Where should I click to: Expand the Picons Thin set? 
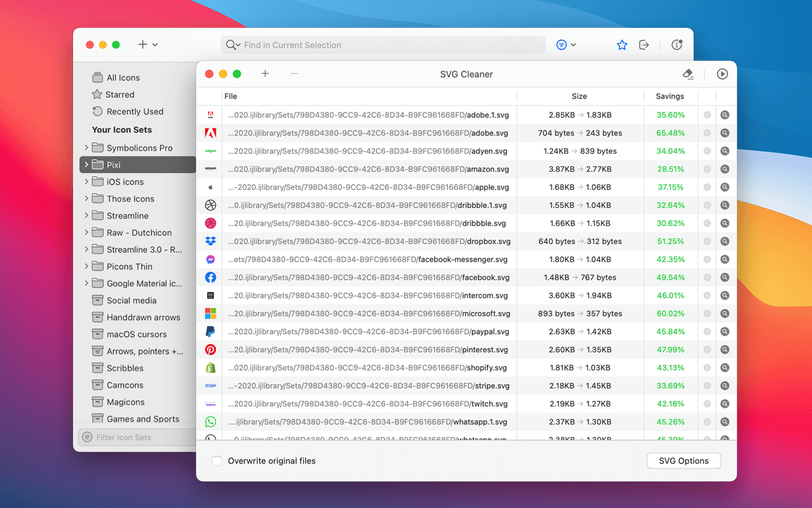point(86,266)
